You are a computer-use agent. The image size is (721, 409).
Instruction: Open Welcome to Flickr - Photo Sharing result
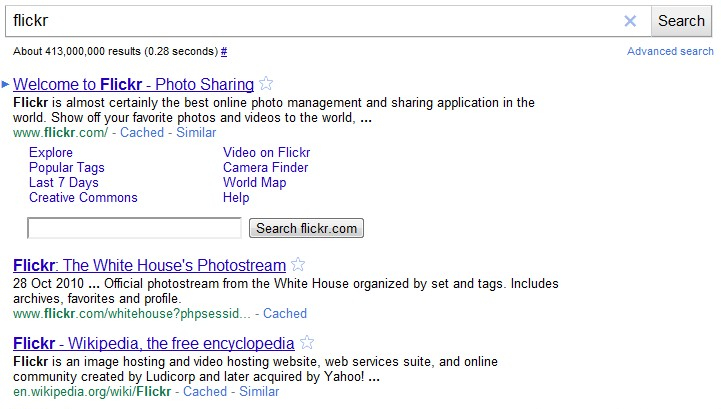pyautogui.click(x=133, y=84)
